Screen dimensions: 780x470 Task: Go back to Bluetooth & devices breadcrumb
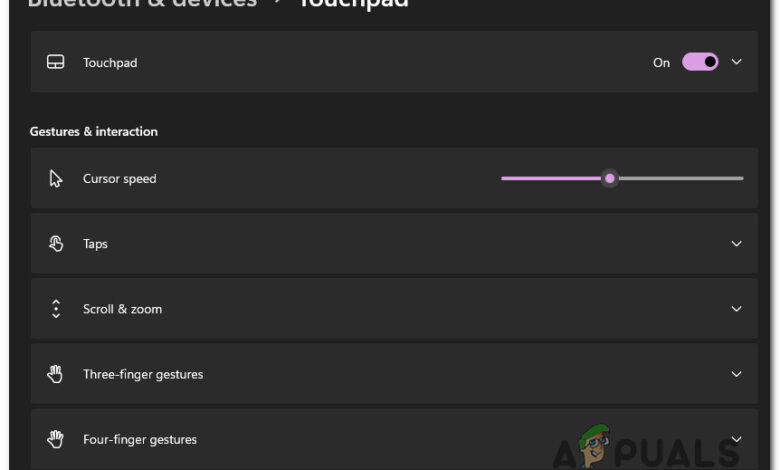[142, 4]
